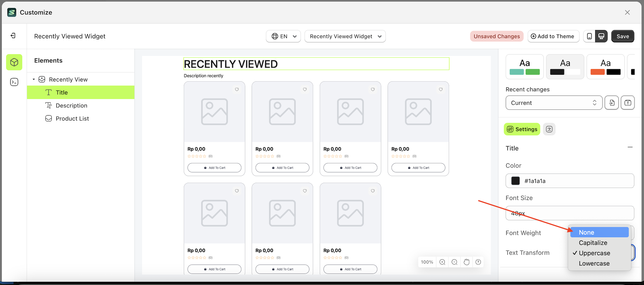This screenshot has height=285, width=644.
Task: Select the Elements cube icon in the sidebar
Action: coord(14,62)
